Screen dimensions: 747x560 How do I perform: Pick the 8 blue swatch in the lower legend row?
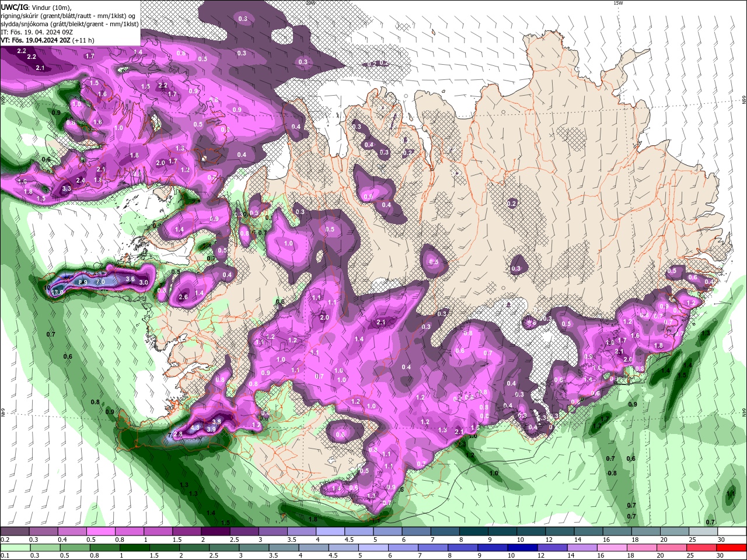tap(463, 548)
